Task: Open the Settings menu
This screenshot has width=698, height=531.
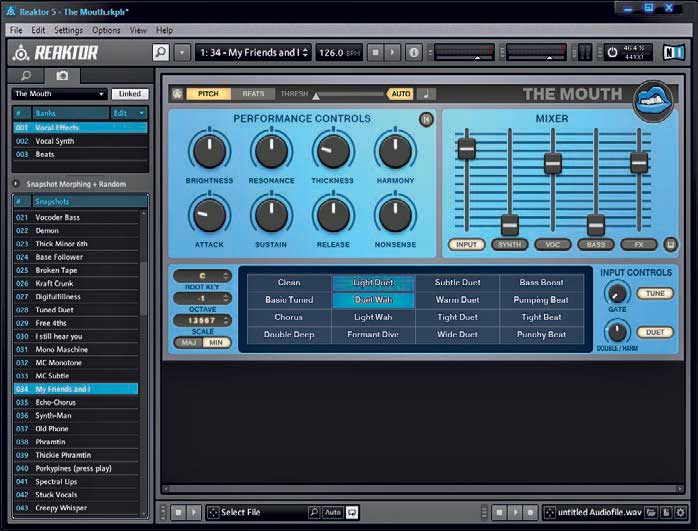Action: coord(68,30)
